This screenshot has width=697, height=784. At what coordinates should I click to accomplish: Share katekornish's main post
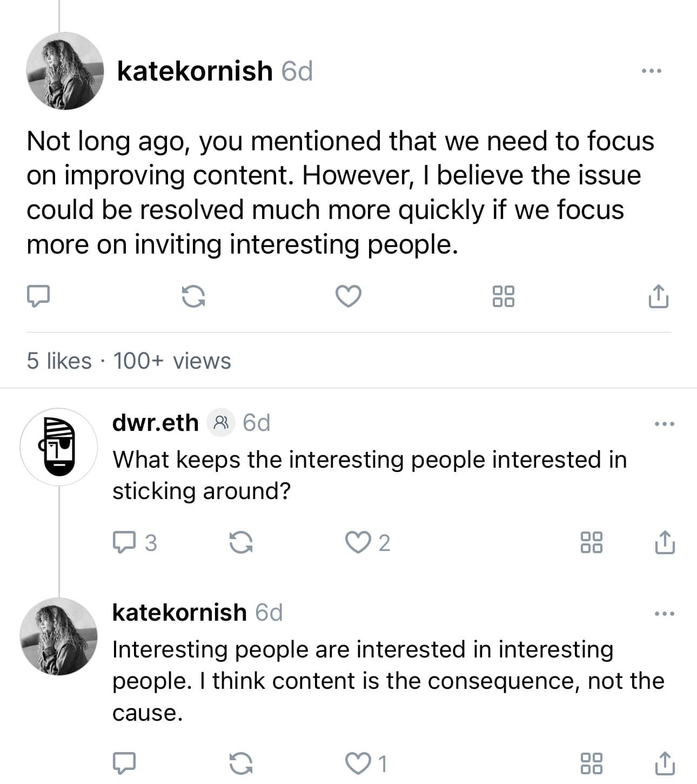point(658,296)
